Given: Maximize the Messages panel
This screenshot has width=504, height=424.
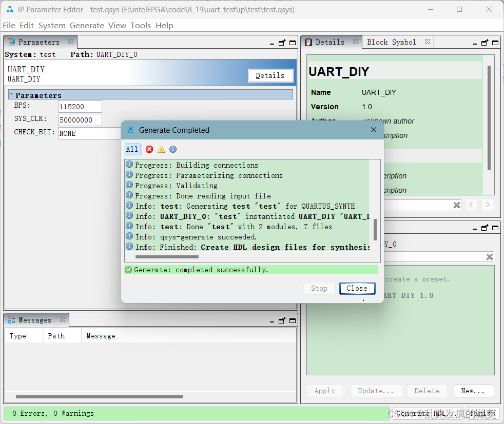Looking at the screenshot, I should 293,320.
